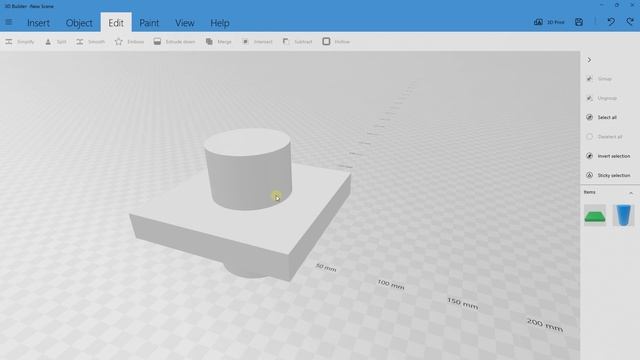Choose Select all
This screenshot has width=640, height=360.
601,118
